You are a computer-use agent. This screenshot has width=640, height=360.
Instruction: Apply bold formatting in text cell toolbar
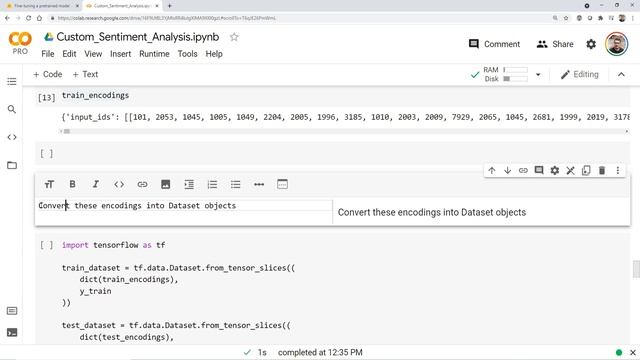pyautogui.click(x=72, y=184)
